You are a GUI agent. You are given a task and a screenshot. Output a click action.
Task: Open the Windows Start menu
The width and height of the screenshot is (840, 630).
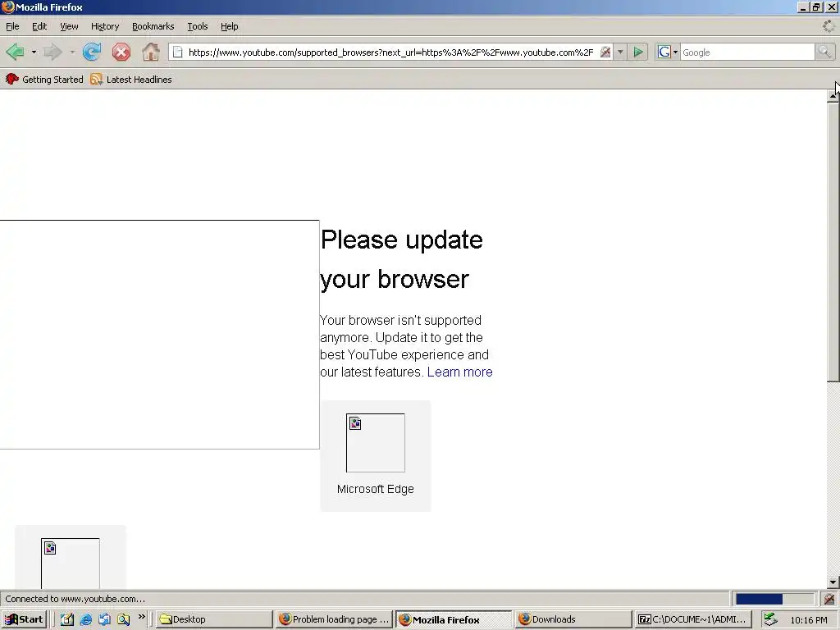pyautogui.click(x=24, y=619)
